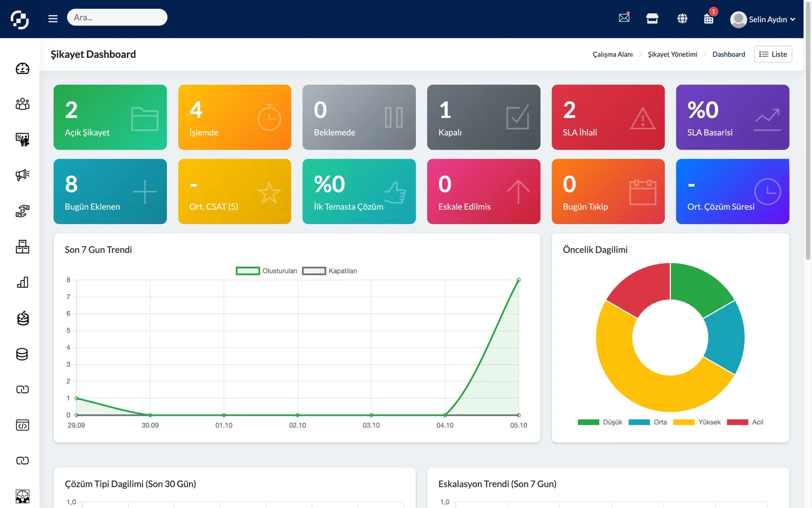Open the globe language selector
Image resolution: width=812 pixels, height=508 pixels.
682,19
